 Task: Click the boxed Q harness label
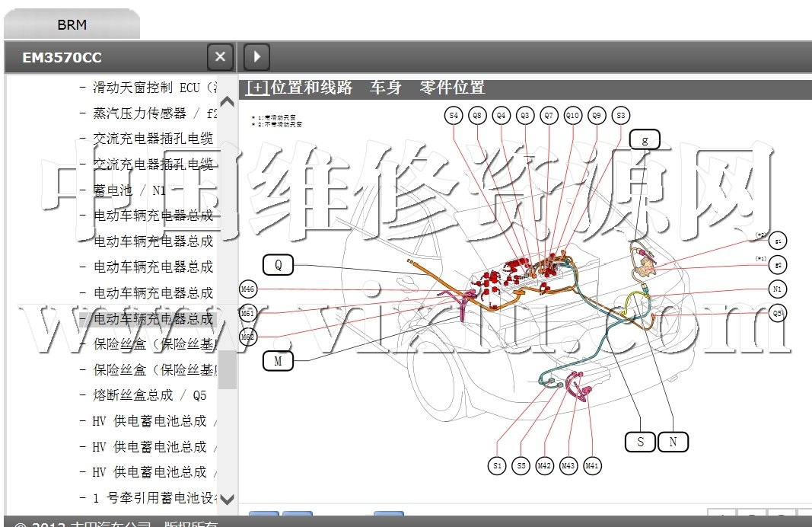pos(278,265)
